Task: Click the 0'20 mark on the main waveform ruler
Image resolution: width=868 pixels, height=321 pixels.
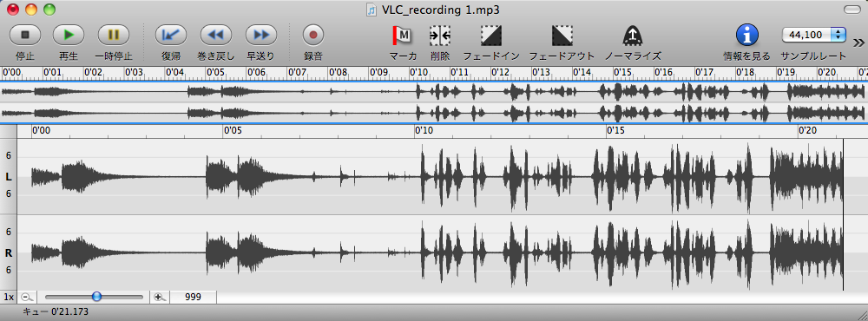Action: [807, 131]
